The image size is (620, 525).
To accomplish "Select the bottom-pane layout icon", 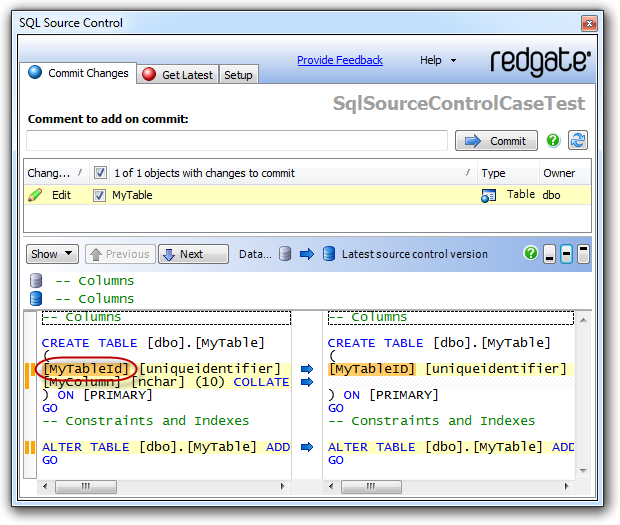I will [549, 254].
